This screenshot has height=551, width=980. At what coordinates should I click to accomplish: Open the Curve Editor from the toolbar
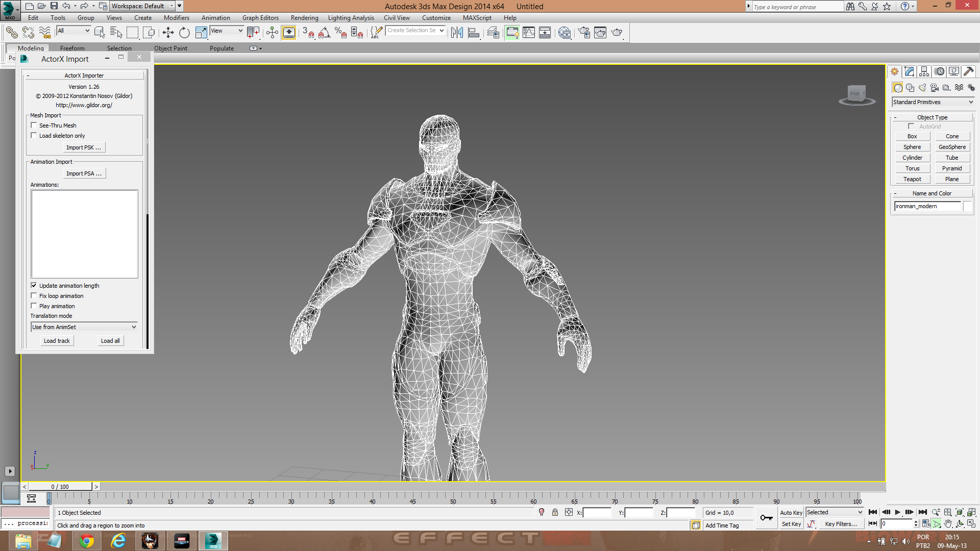point(529,33)
